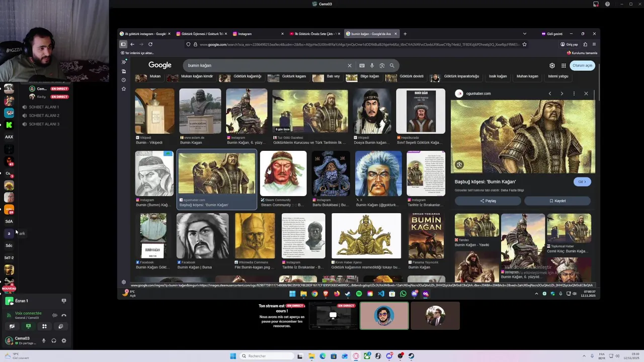644x362 pixels.
Task: Start voice search via microphone icon
Action: pyautogui.click(x=372, y=65)
